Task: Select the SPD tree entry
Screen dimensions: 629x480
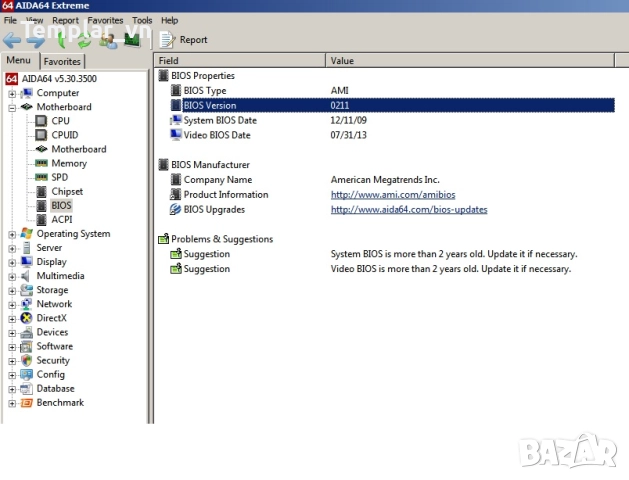Action: point(59,177)
